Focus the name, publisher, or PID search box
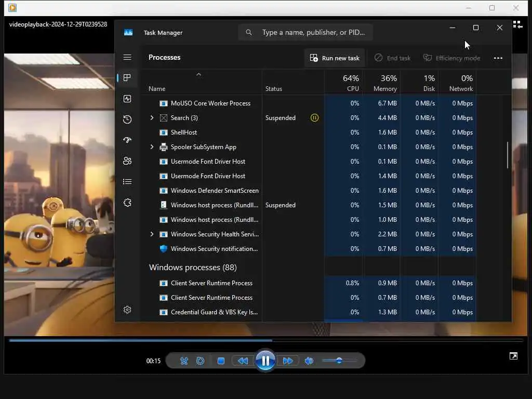 (305, 32)
